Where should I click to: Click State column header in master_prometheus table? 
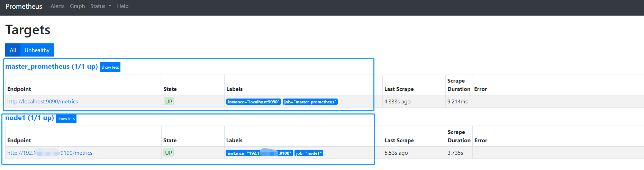point(170,89)
